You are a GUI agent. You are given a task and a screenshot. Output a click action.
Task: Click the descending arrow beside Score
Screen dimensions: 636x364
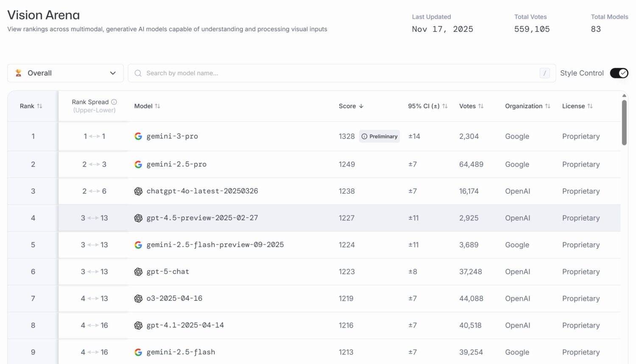tap(361, 106)
